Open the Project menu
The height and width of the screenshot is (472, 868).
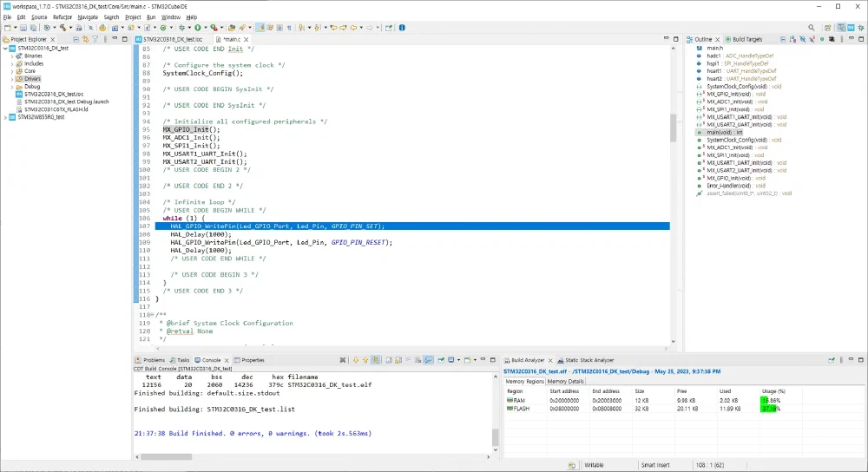click(133, 16)
